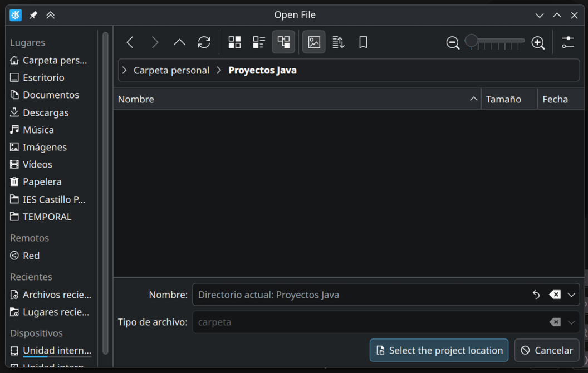This screenshot has height=373, width=588.
Task: Clear the Tipo de archivo filter
Action: tap(555, 322)
